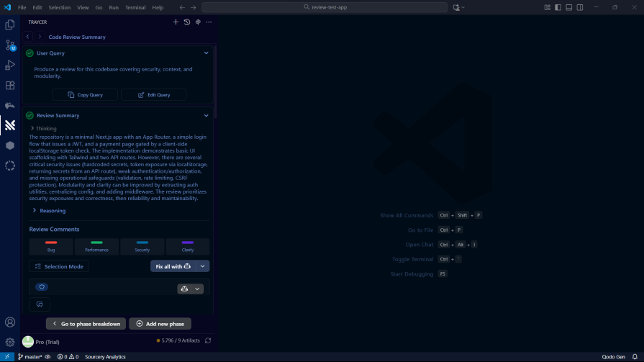This screenshot has height=362, width=644.
Task: Open the Run and Debug view
Action: 10,65
